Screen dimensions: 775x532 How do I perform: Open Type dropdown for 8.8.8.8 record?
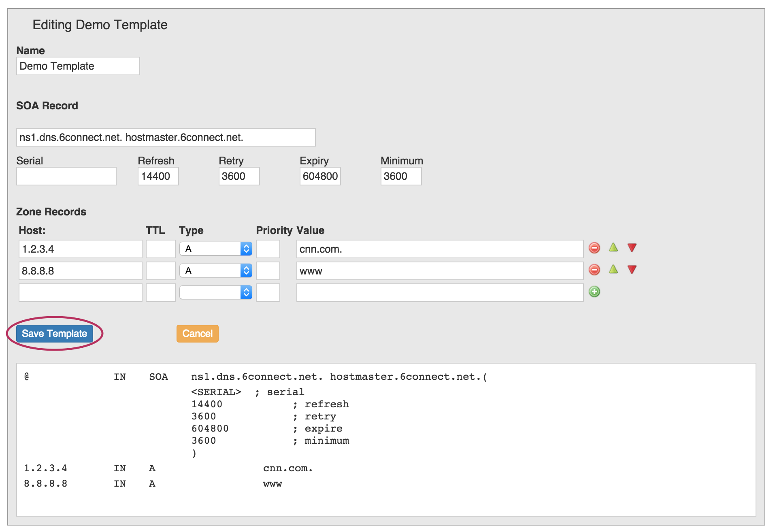click(215, 271)
